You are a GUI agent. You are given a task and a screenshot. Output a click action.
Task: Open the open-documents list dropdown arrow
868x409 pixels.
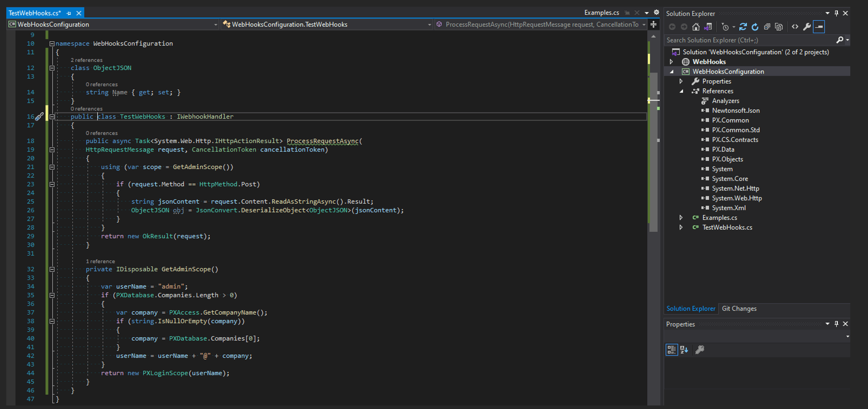(646, 13)
